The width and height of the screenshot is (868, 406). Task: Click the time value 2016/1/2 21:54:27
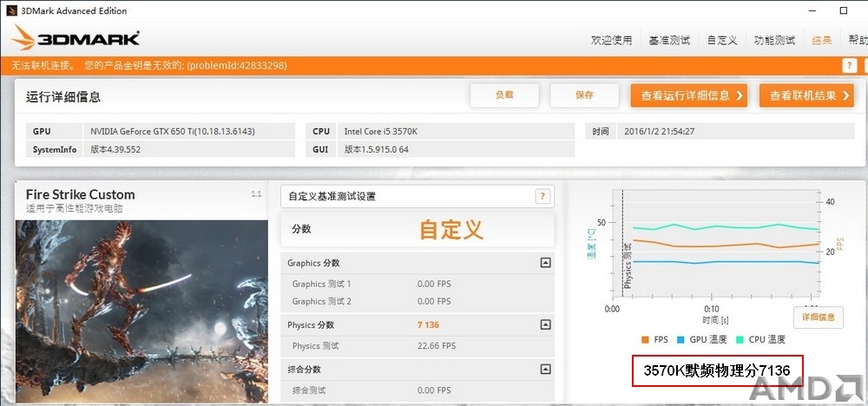[x=659, y=132]
